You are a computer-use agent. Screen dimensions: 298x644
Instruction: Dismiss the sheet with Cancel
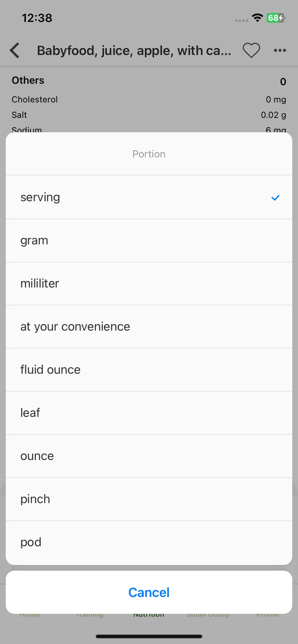coord(149,592)
